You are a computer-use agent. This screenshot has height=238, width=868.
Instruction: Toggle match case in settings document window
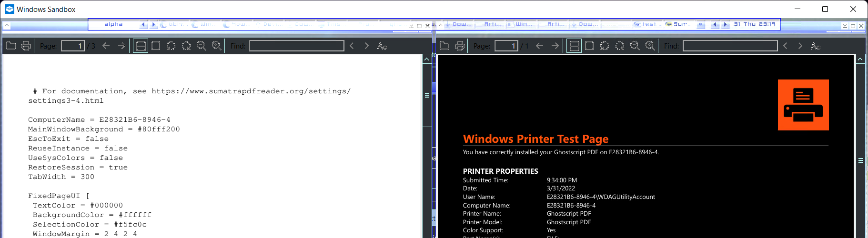[x=382, y=46]
